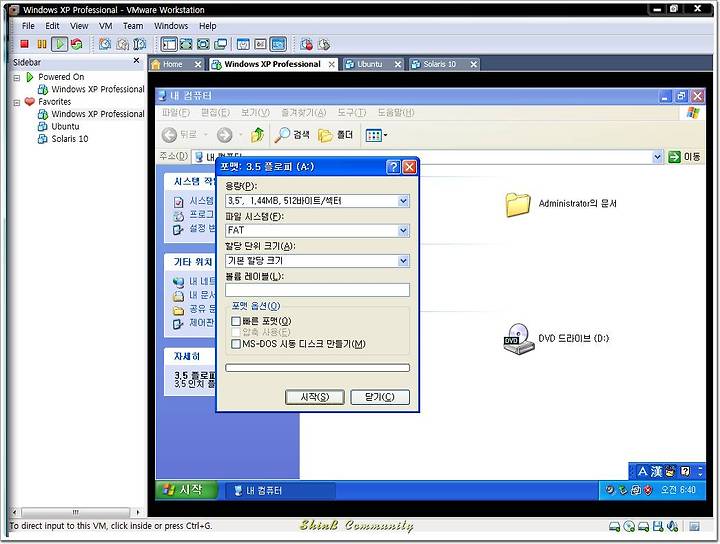Click the green Power On play icon
720x544 pixels.
point(59,44)
